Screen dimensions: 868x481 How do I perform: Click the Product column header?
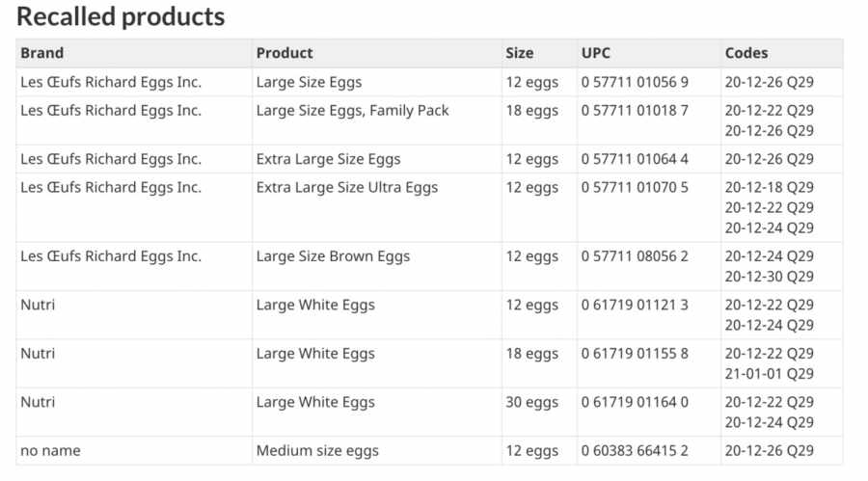point(377,53)
